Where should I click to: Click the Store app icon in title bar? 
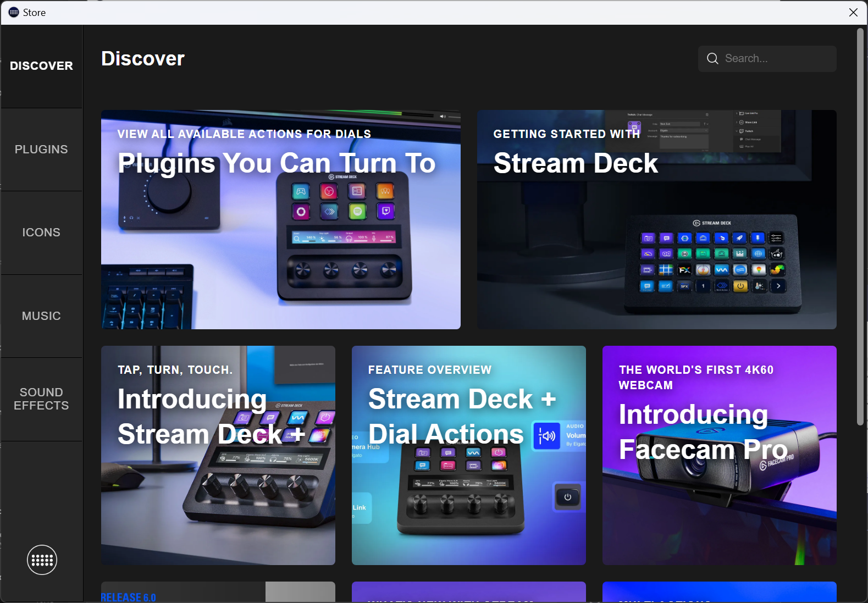click(14, 12)
